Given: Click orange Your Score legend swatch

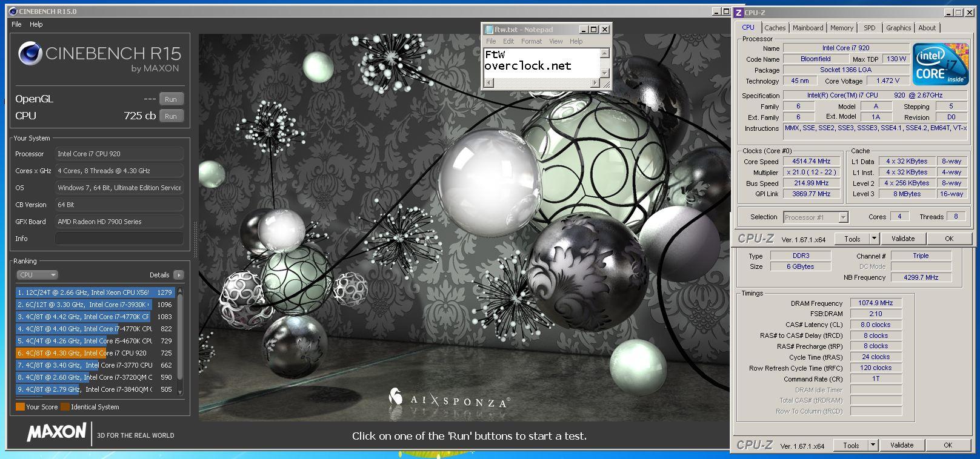Looking at the screenshot, I should point(20,407).
